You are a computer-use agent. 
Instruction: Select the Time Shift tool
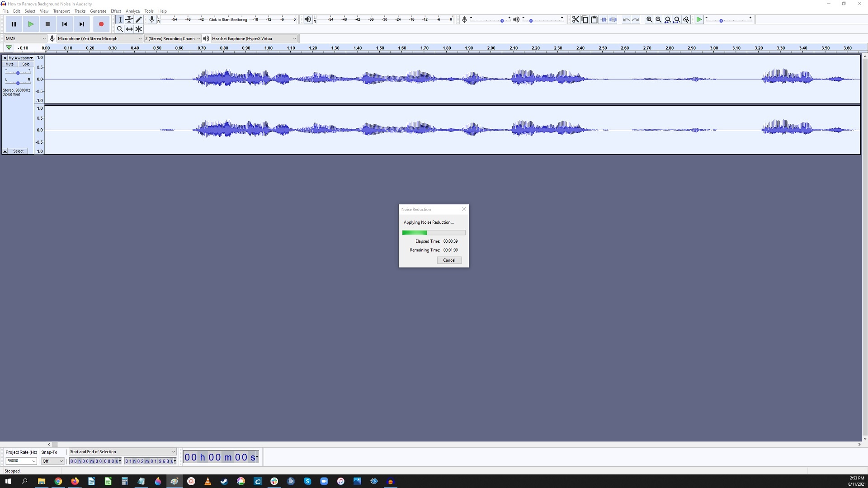pos(129,29)
